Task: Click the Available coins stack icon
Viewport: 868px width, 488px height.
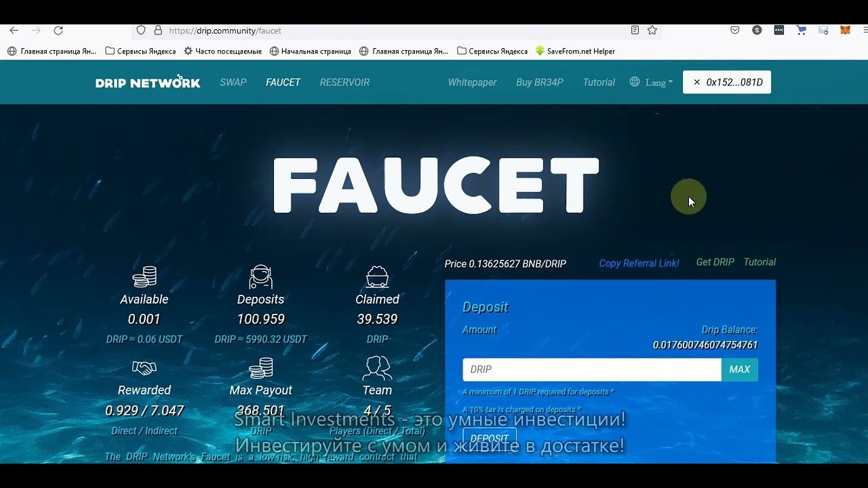Action: (144, 277)
